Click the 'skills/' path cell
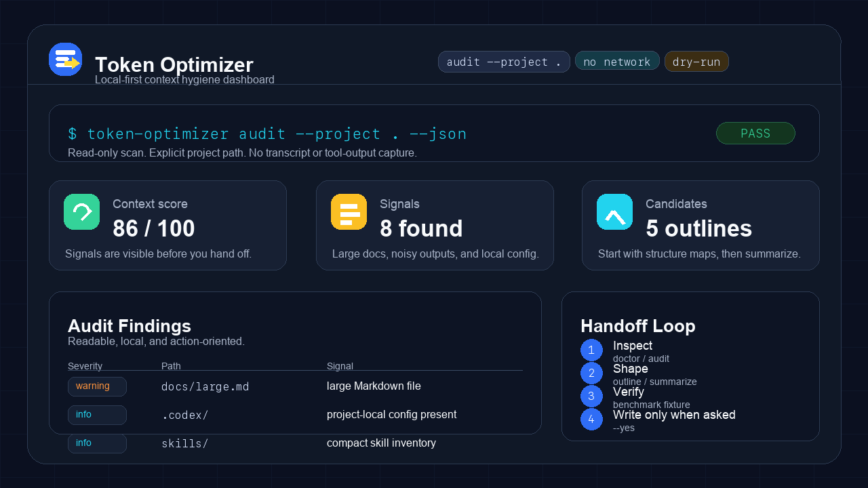This screenshot has height=488, width=868. pos(185,444)
